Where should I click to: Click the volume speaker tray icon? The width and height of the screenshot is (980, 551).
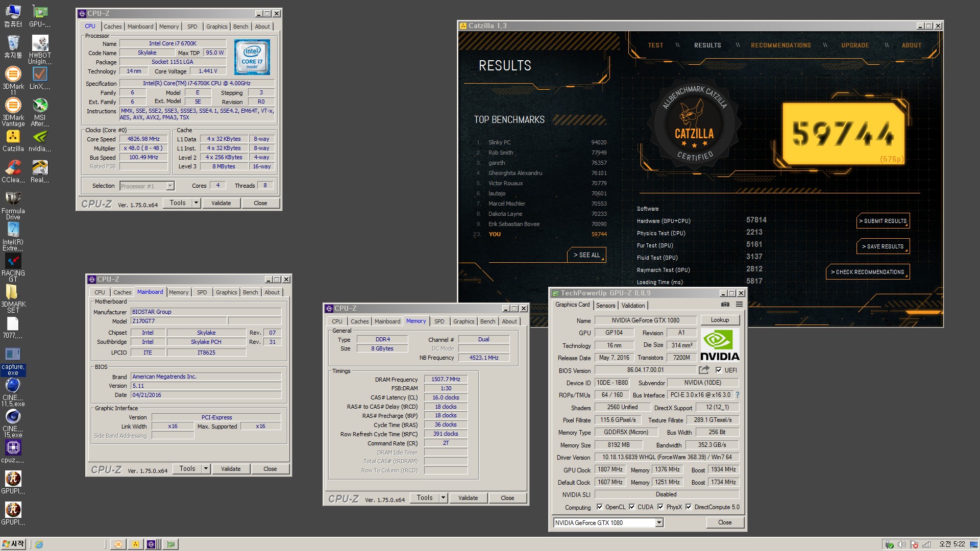click(x=901, y=544)
